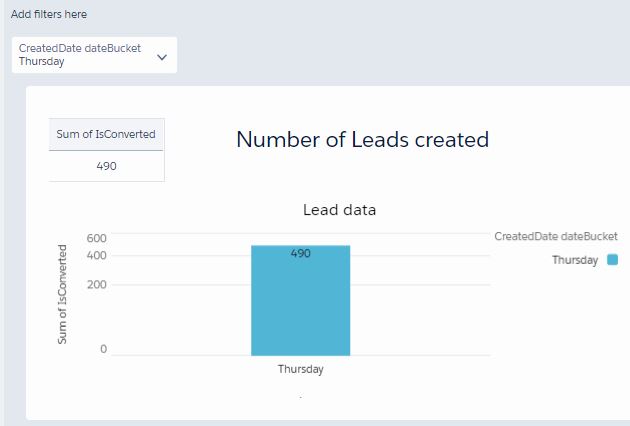This screenshot has width=630, height=426.
Task: Click the blue Thursday bar in the chart
Action: (x=300, y=310)
